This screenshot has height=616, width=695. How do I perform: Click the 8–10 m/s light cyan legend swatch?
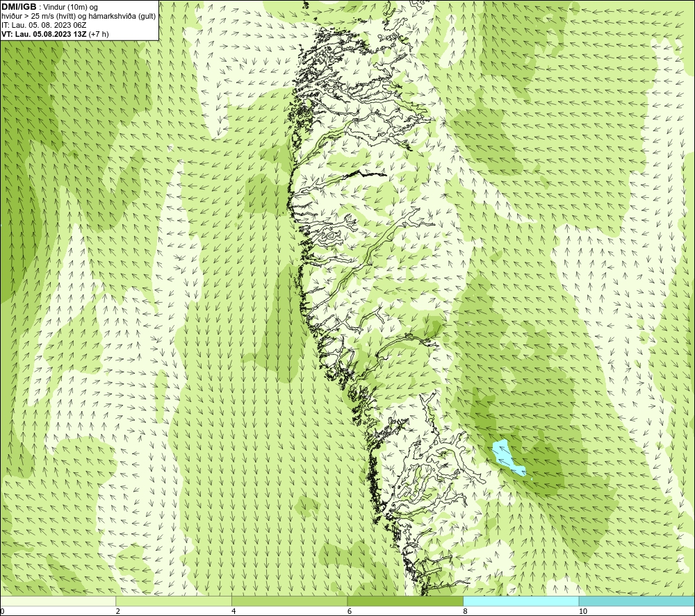click(x=521, y=601)
